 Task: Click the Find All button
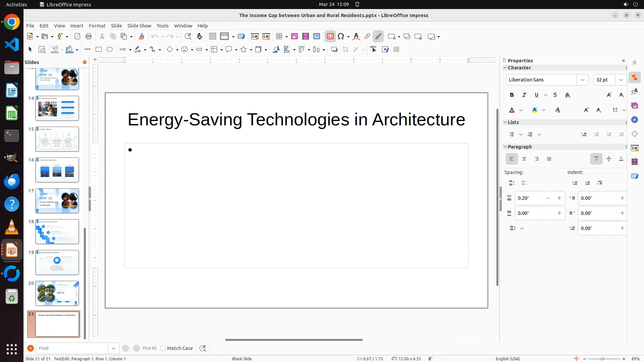[x=149, y=348]
